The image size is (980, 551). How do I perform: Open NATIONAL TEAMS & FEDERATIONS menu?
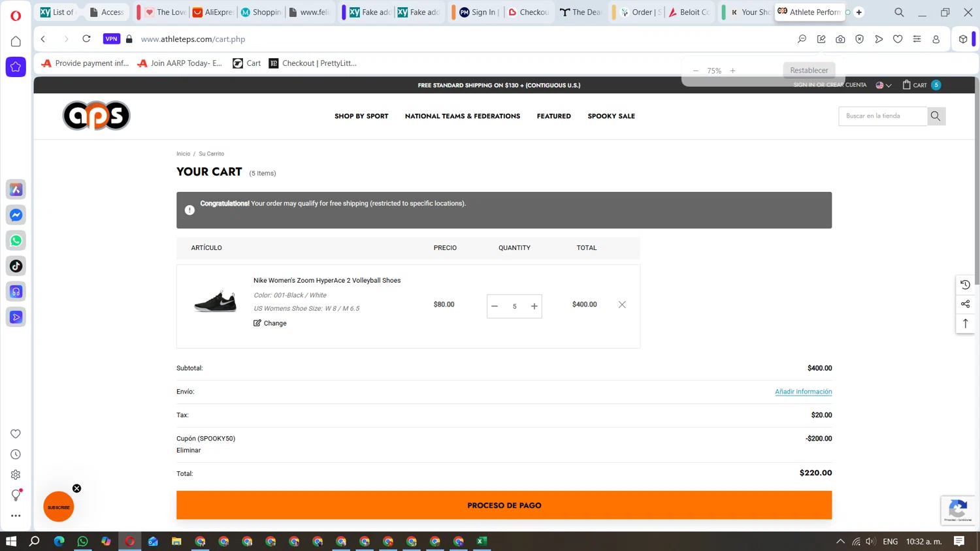[463, 116]
